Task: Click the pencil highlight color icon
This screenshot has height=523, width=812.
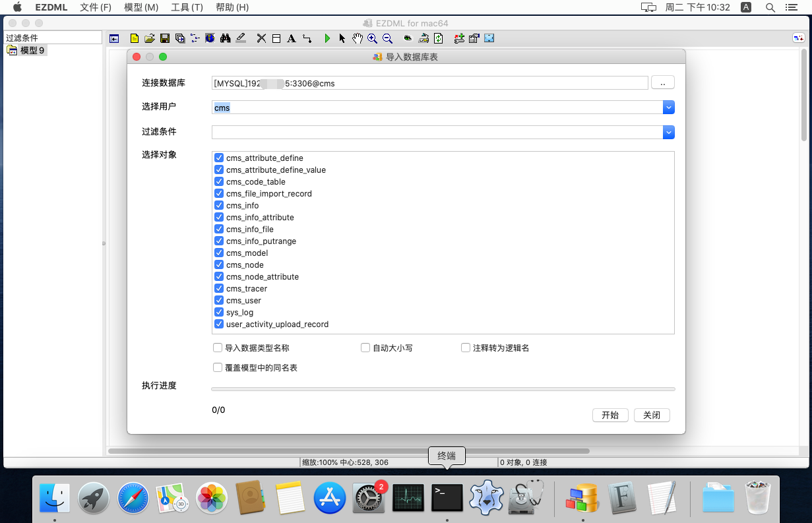Action: coord(241,38)
